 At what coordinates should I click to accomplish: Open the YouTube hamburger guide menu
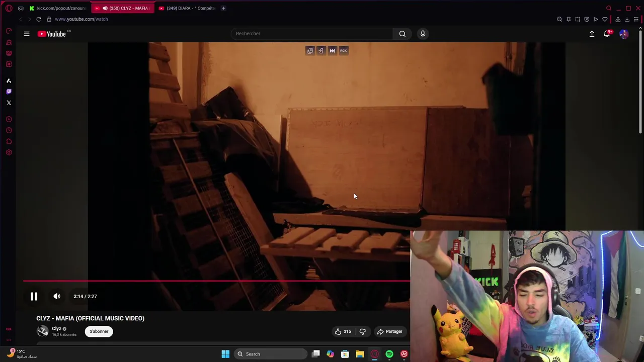(x=27, y=34)
